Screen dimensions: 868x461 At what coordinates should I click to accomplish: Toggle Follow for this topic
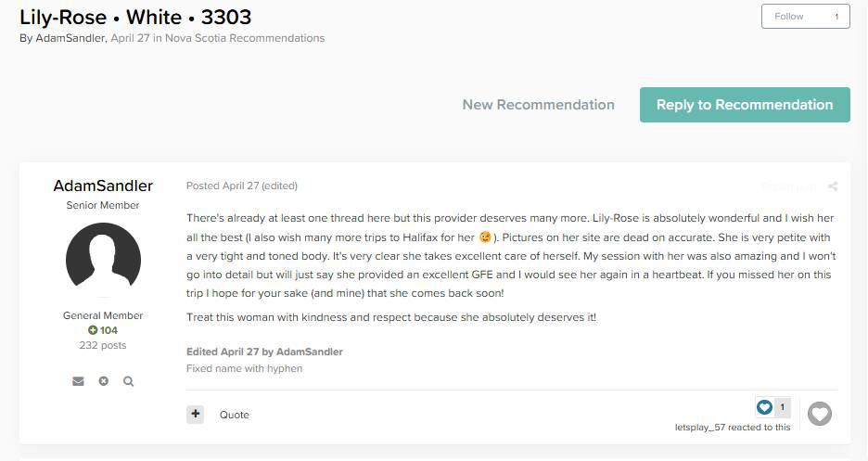(x=789, y=17)
